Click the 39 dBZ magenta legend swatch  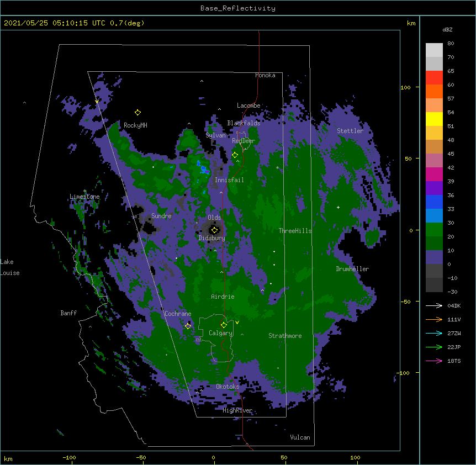(434, 174)
